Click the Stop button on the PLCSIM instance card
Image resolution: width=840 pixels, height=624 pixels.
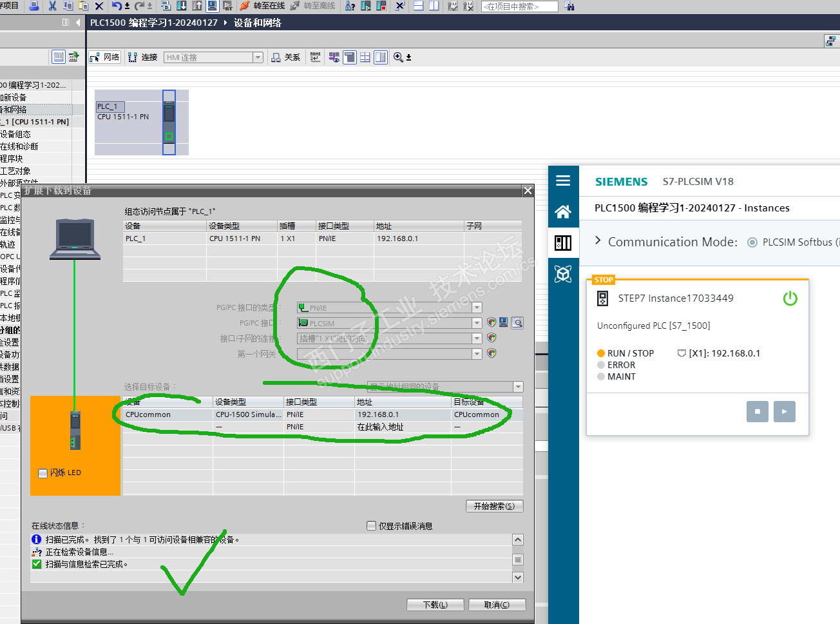pyautogui.click(x=758, y=411)
